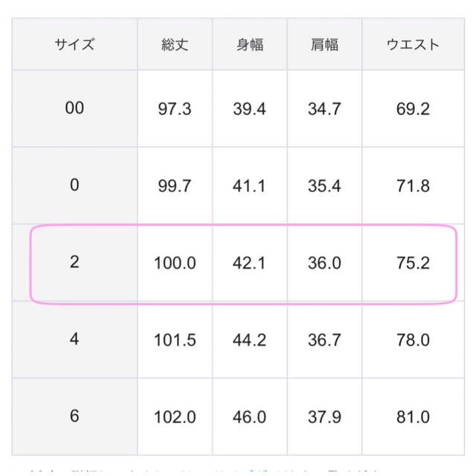This screenshot has width=476, height=476.
Task: Select the size 6 row label
Action: pyautogui.click(x=74, y=416)
